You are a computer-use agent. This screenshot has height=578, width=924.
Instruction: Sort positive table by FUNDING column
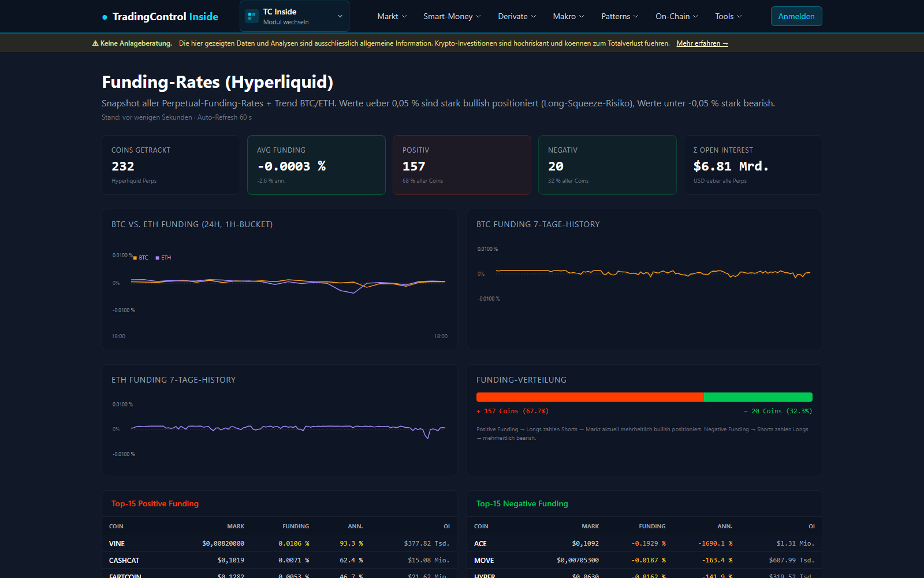(296, 527)
